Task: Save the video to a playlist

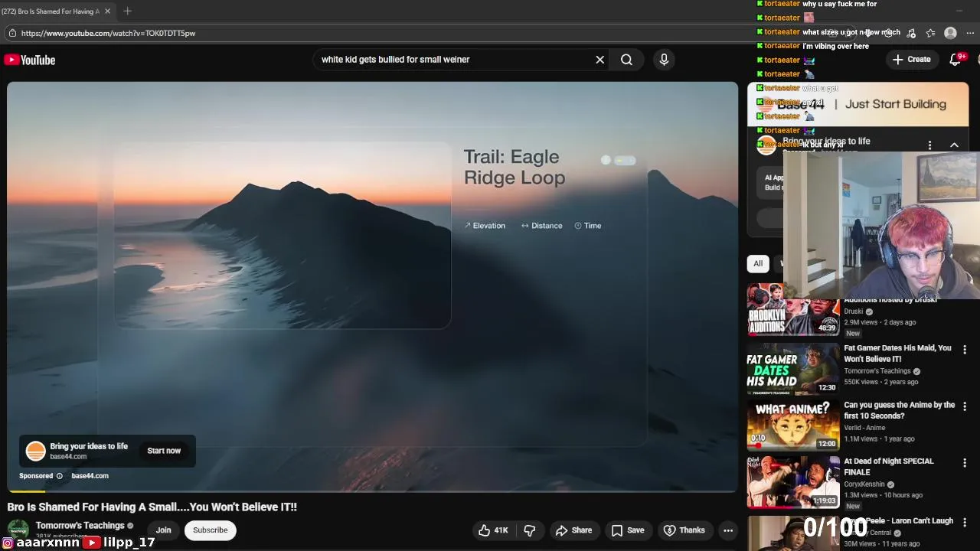Action: pos(627,530)
